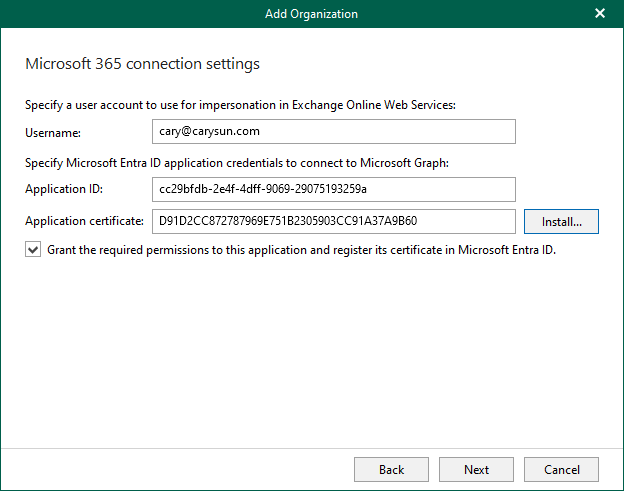Close the Add Organization dialog
The image size is (624, 491).
pos(600,14)
